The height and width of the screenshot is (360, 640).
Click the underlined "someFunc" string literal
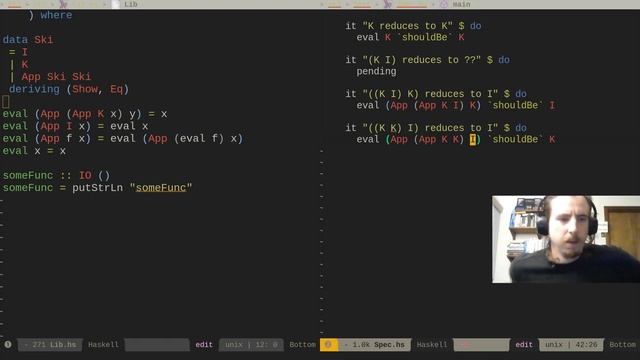click(161, 188)
